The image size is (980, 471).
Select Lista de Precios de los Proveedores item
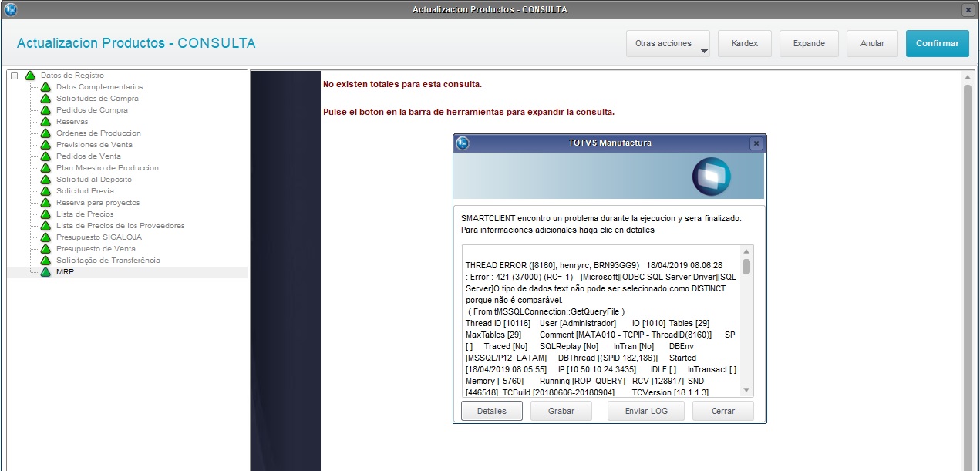120,226
